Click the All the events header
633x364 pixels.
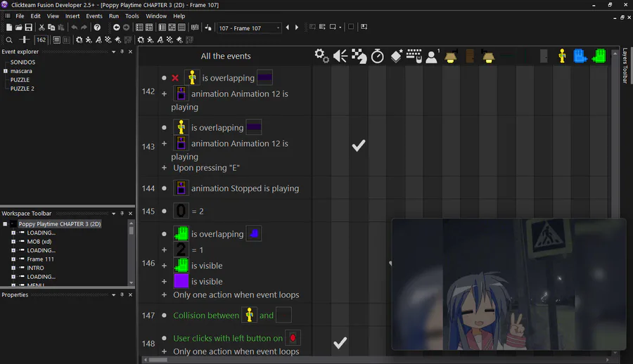[x=226, y=56]
